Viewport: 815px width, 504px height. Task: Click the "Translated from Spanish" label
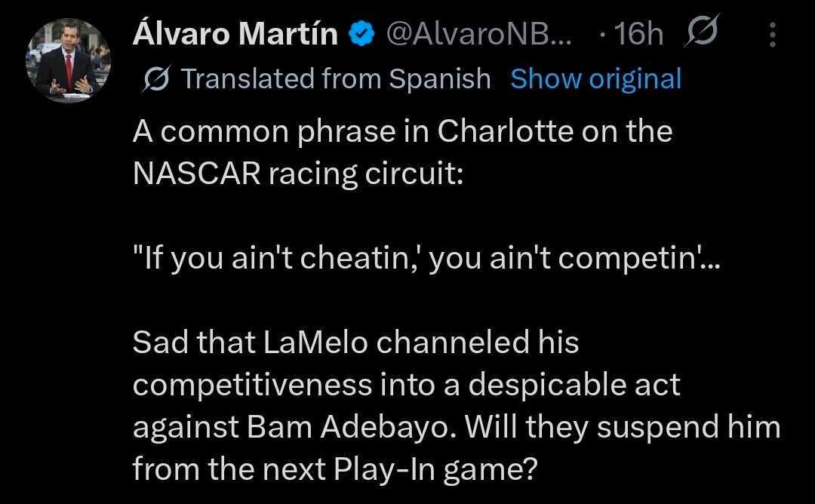pyautogui.click(x=336, y=78)
